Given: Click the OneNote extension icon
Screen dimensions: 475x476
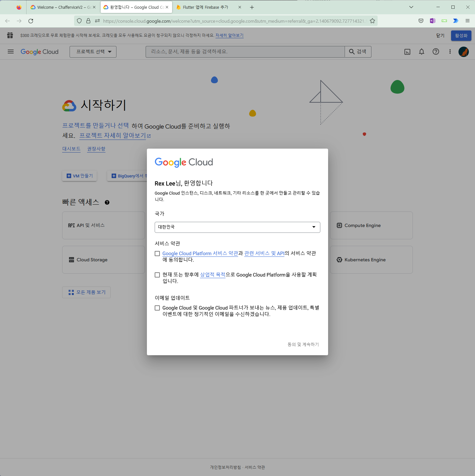Looking at the screenshot, I should (x=433, y=21).
